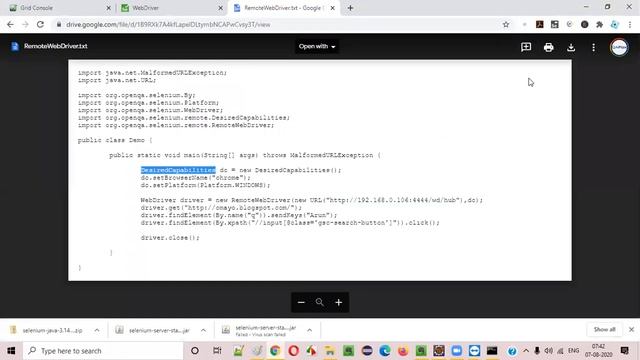Click the address bar URL
Screen dimensions: 640x360
[168, 24]
